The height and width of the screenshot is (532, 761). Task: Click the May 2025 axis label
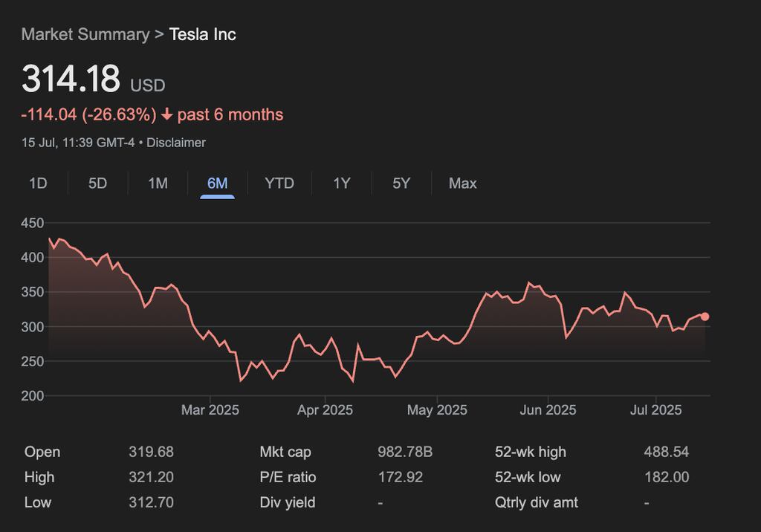[x=437, y=410]
